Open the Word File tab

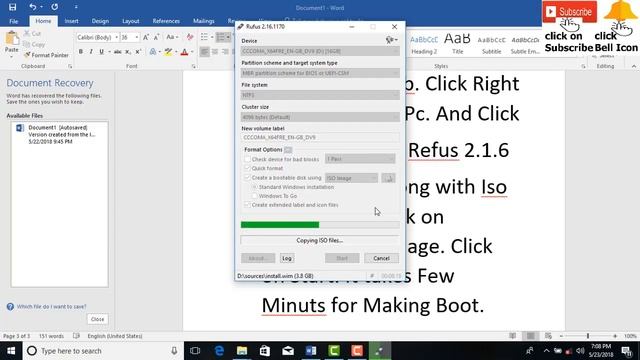13,21
